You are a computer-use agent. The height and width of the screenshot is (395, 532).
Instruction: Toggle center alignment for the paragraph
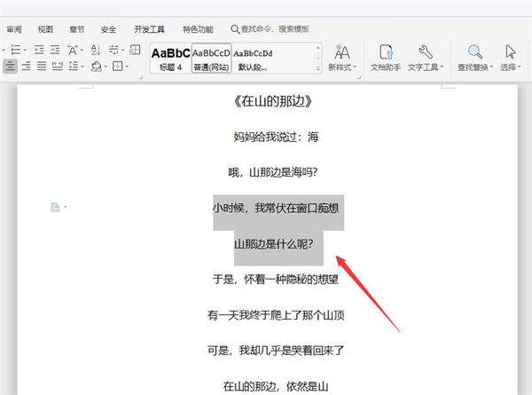coord(10,66)
